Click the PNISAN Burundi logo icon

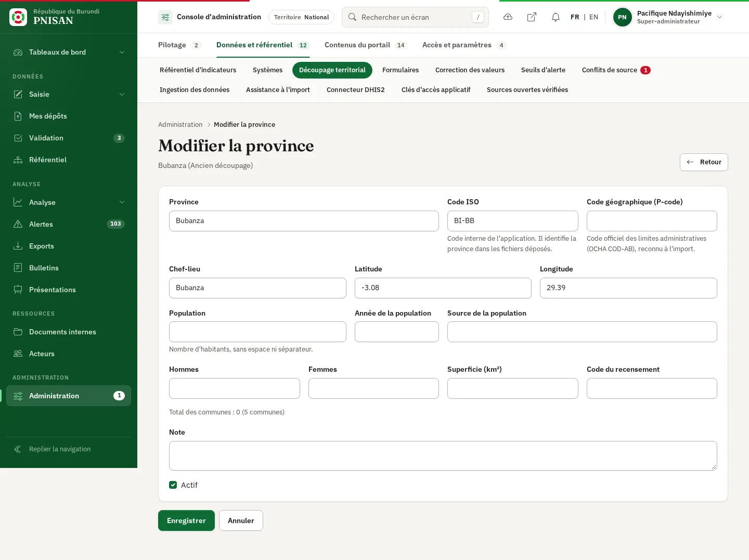(x=18, y=17)
